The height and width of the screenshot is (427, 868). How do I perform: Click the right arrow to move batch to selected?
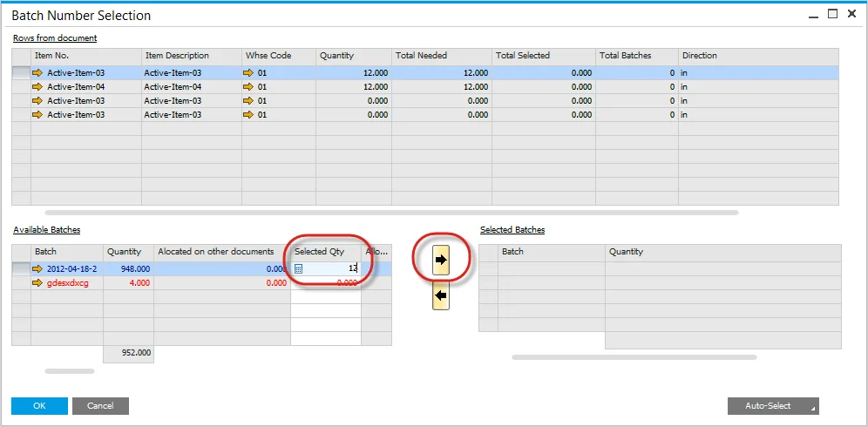[x=441, y=260]
